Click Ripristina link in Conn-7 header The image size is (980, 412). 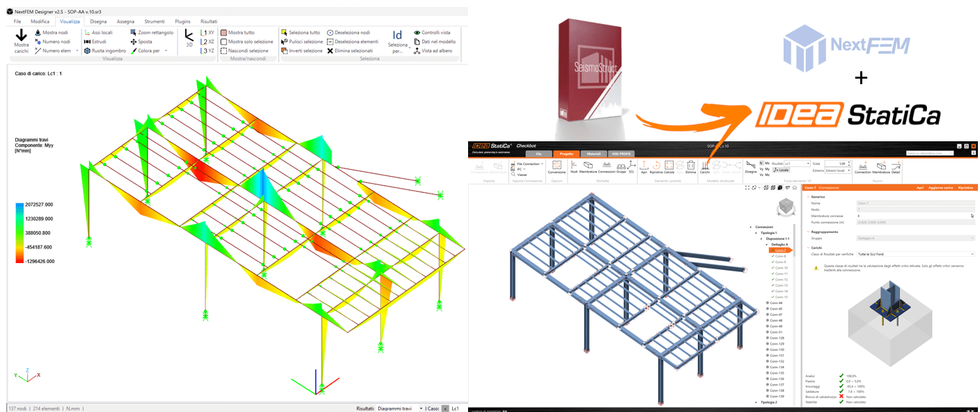point(965,188)
